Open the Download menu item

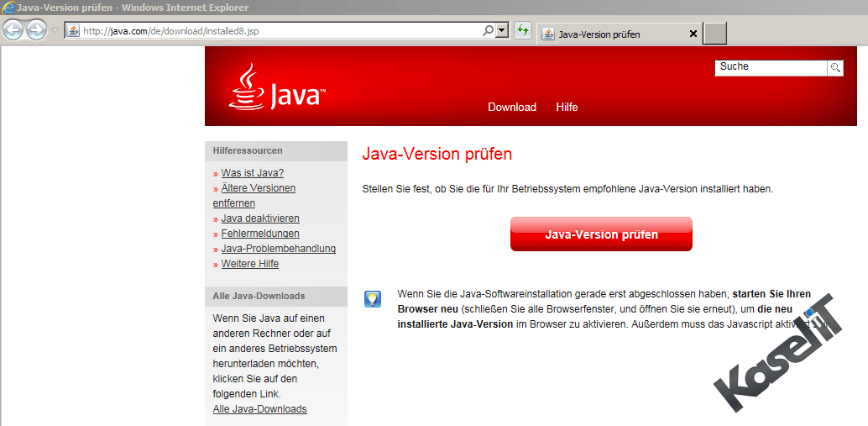click(x=512, y=107)
